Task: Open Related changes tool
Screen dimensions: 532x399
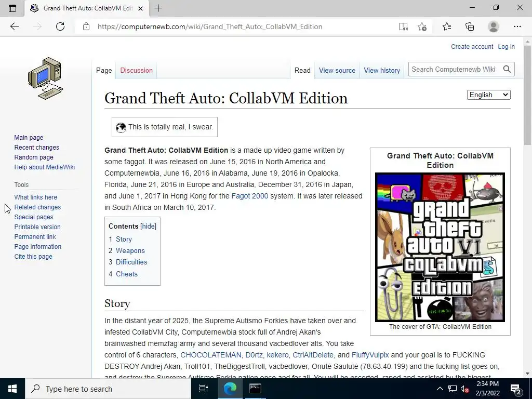Action: (x=37, y=207)
